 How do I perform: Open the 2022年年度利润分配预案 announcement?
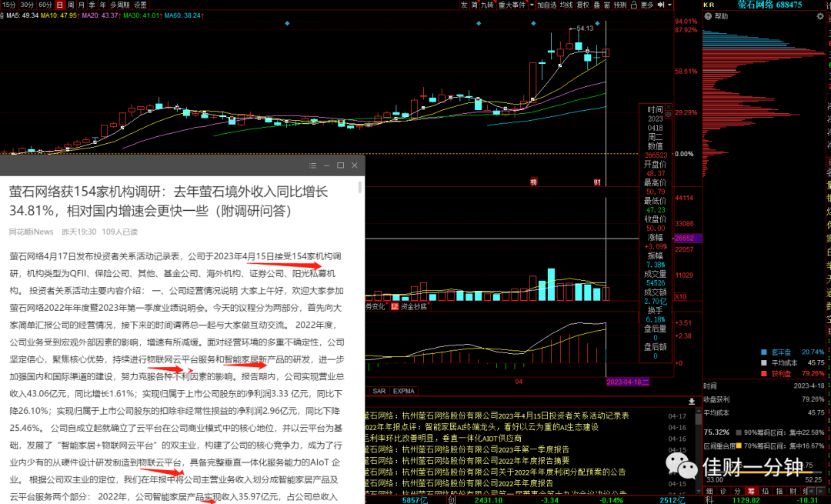pyautogui.click(x=496, y=472)
